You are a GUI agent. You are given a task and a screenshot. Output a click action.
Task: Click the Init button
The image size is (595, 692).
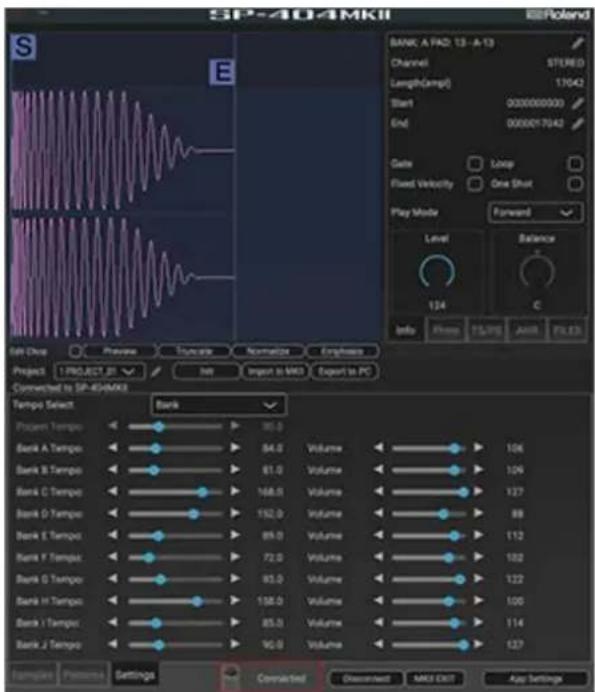(x=206, y=372)
